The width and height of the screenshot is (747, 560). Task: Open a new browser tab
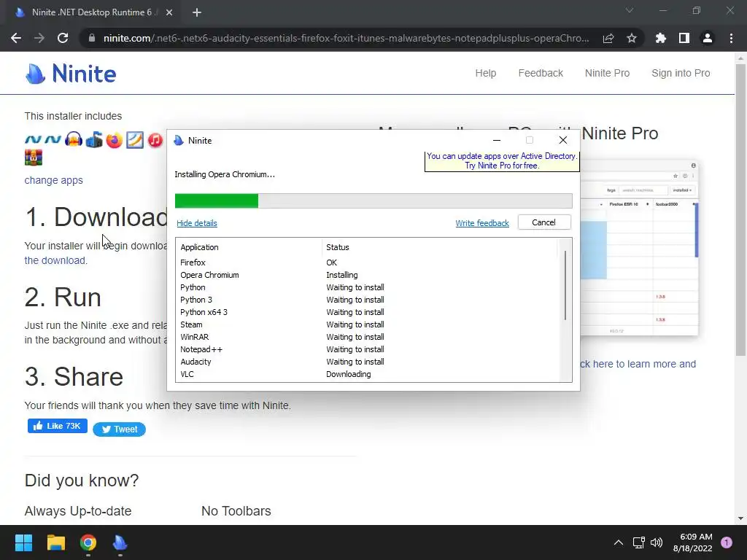coord(197,12)
